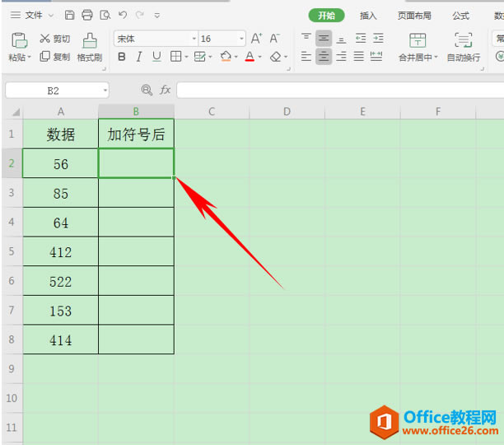Set center horizontal alignment
The image size is (504, 445).
[x=324, y=57]
